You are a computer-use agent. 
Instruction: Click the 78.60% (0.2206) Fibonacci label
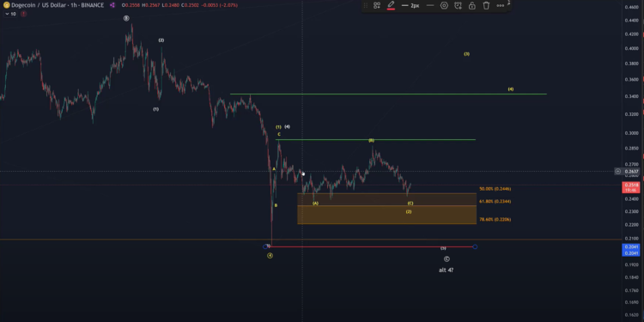click(495, 219)
